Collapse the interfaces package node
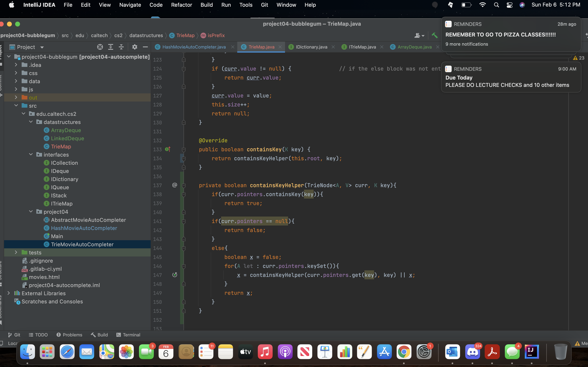Screen dimensions: 588x367 coord(31,155)
